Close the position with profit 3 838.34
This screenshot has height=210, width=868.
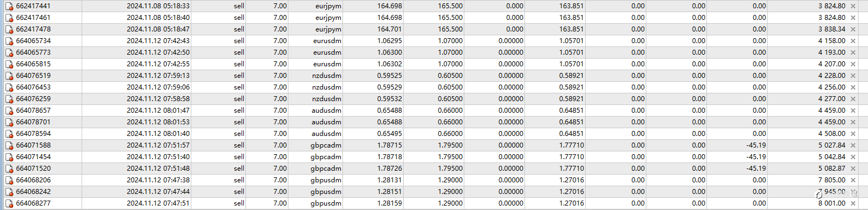coord(853,29)
